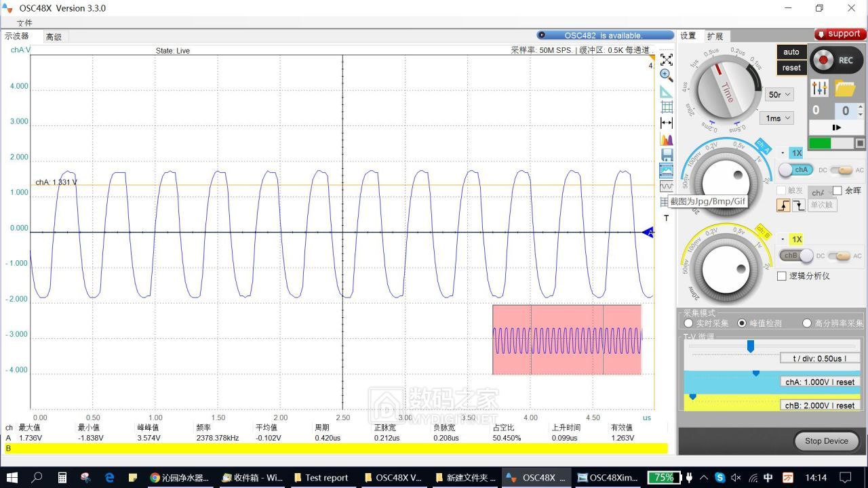Image resolution: width=868 pixels, height=488 pixels.
Task: Click the battery 75% indicator
Action: (x=664, y=477)
